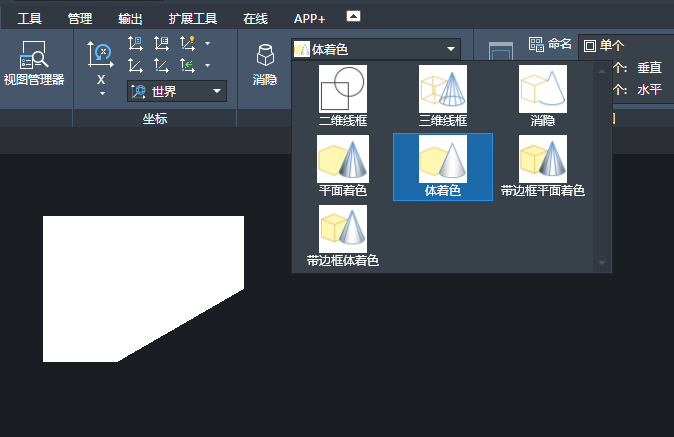Image resolution: width=674 pixels, height=437 pixels.
Task: Open the 在线 ribbon tab
Action: (x=255, y=18)
